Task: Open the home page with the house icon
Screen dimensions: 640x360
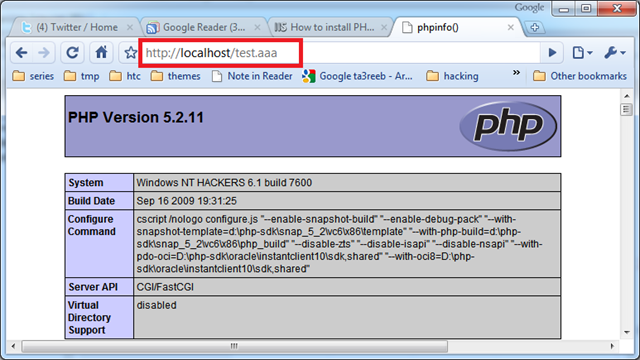Action: click(101, 53)
